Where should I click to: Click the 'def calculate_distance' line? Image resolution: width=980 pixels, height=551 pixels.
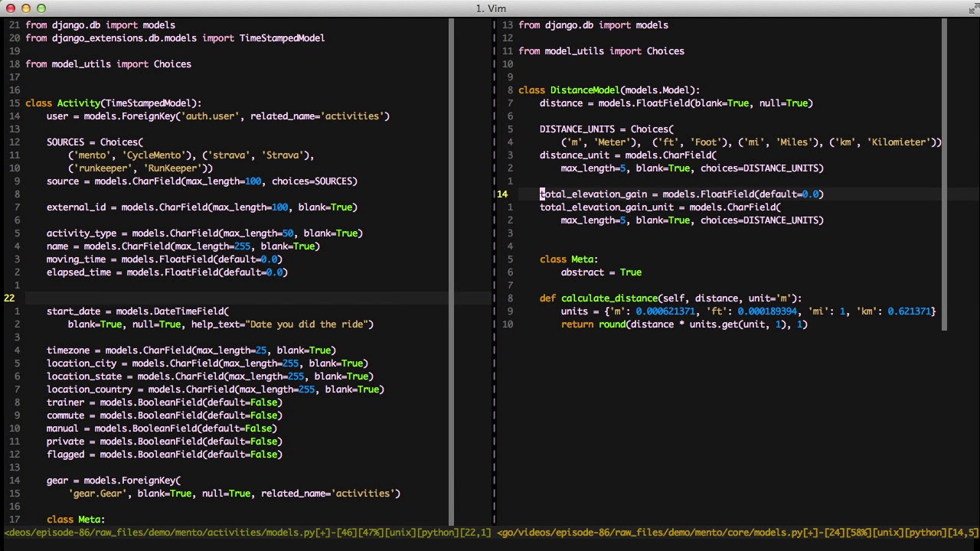pyautogui.click(x=671, y=298)
